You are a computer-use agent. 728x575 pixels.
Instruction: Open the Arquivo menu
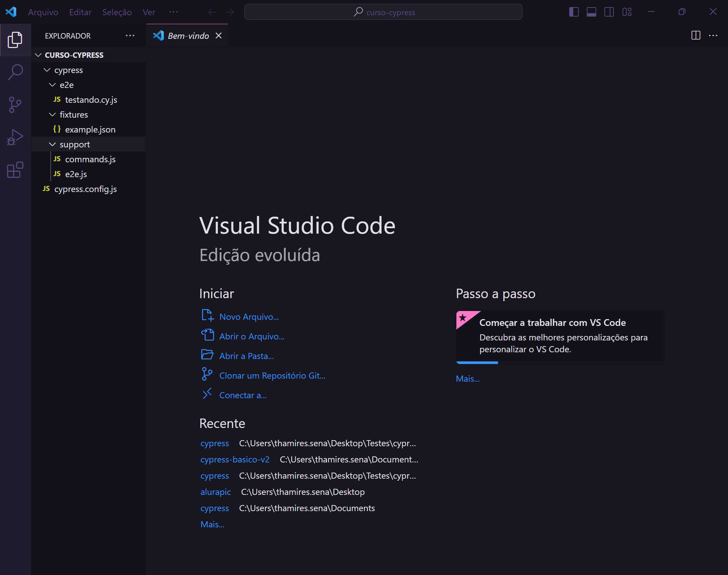coord(43,12)
